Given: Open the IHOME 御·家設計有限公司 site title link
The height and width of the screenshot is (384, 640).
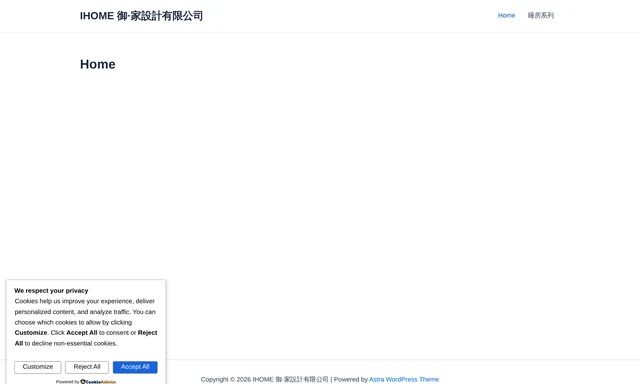Looking at the screenshot, I should pyautogui.click(x=141, y=16).
